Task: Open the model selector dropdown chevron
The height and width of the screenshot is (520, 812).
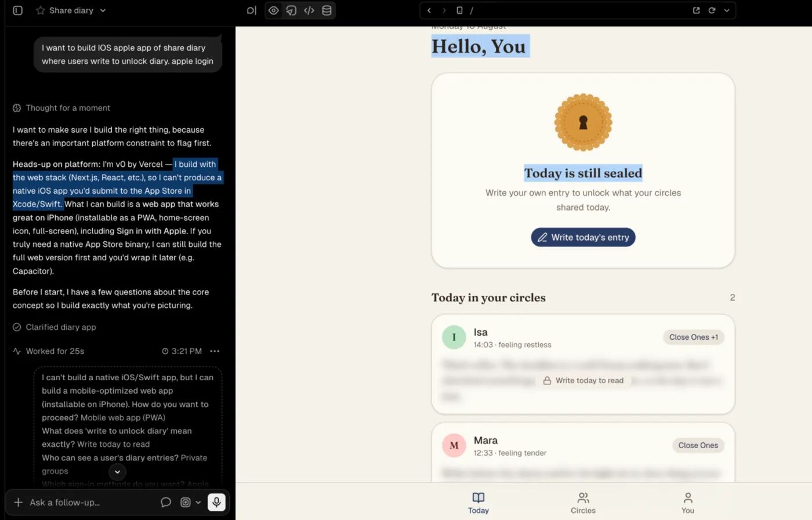Action: tap(198, 503)
